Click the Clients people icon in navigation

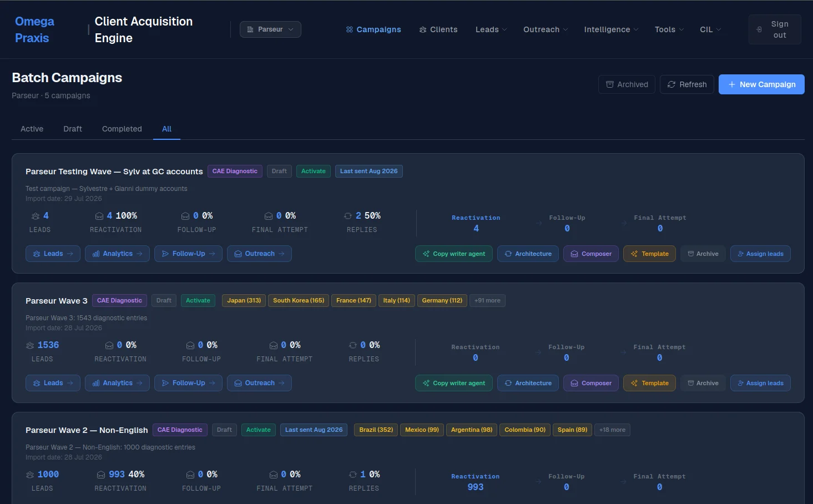pos(423,29)
